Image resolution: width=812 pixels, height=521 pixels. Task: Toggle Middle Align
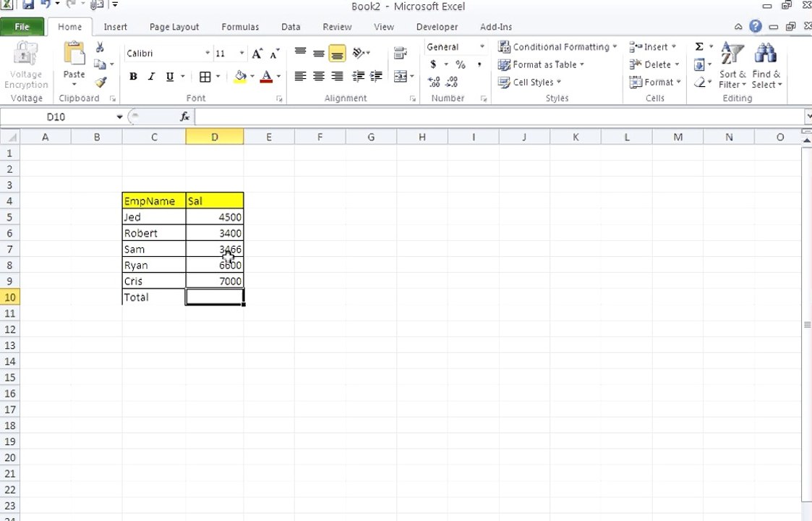[x=318, y=52]
